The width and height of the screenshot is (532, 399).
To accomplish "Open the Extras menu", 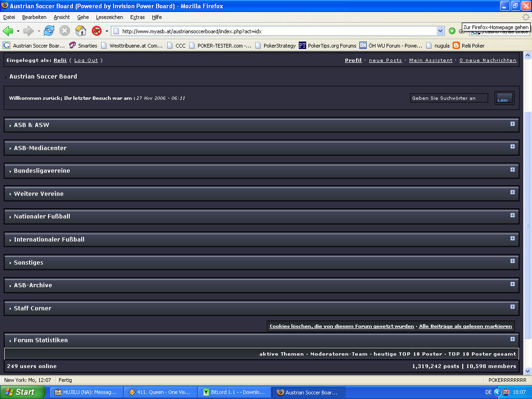I will tap(138, 17).
